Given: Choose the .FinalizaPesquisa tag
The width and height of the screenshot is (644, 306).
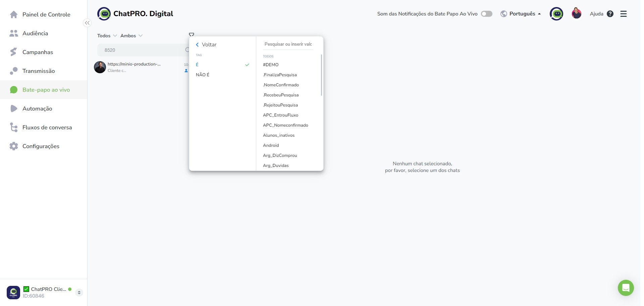Looking at the screenshot, I should [x=280, y=75].
